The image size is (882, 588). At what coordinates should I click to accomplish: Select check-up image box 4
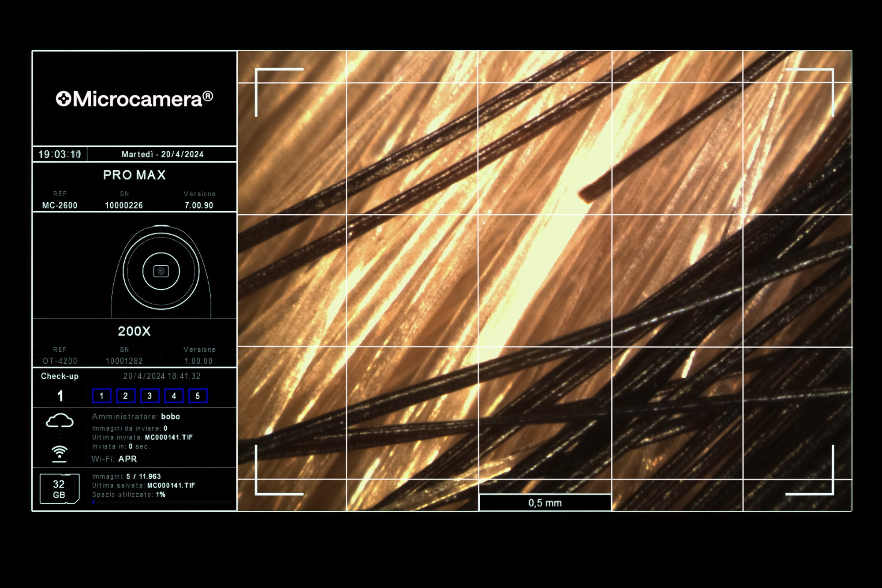(x=174, y=396)
